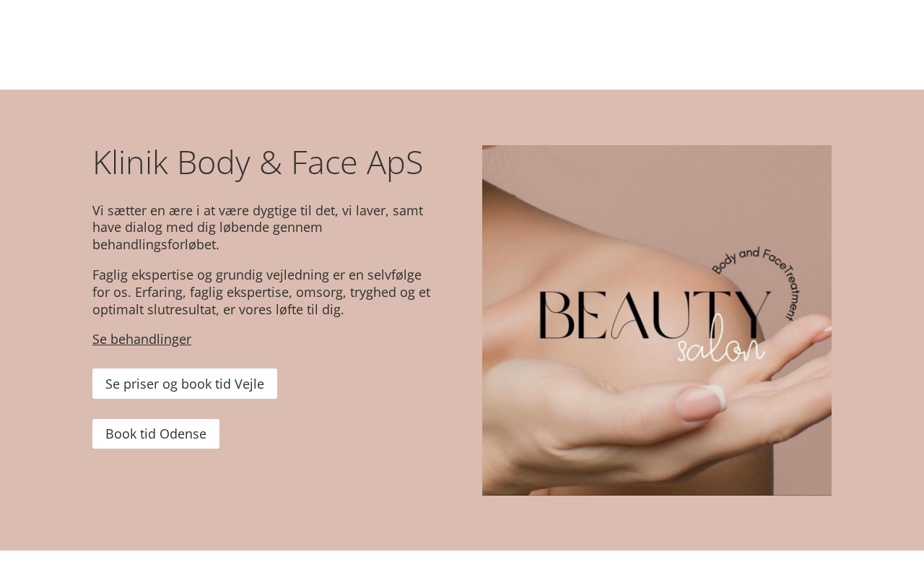Screen dimensions: 924x578
Task: Click the word Odense in the booking button
Action: (x=183, y=433)
